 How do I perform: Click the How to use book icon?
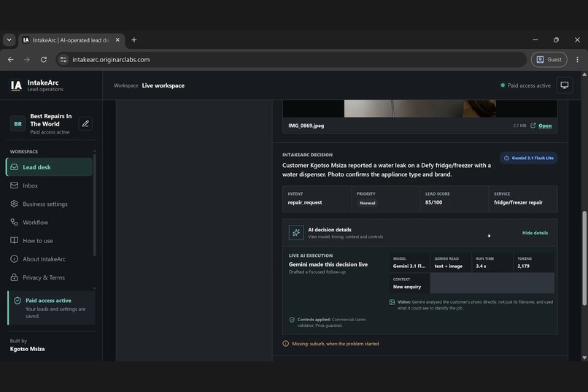[15, 240]
